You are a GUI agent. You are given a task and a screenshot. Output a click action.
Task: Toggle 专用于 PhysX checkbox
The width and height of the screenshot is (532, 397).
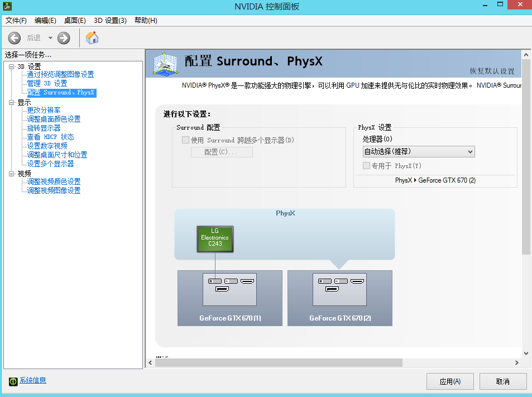[366, 166]
